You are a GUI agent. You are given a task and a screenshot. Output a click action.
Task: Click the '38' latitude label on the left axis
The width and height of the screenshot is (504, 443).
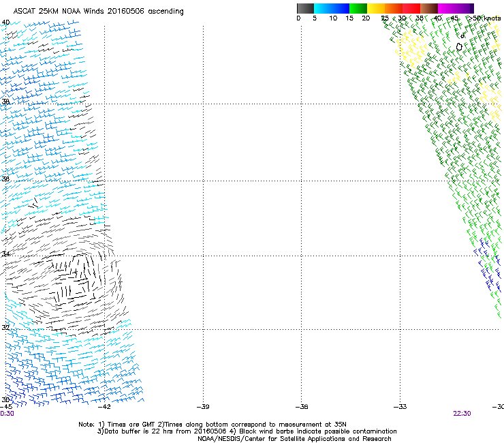[5, 102]
